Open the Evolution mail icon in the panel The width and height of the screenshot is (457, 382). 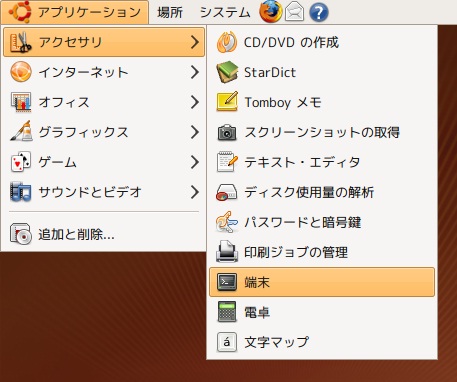click(295, 13)
